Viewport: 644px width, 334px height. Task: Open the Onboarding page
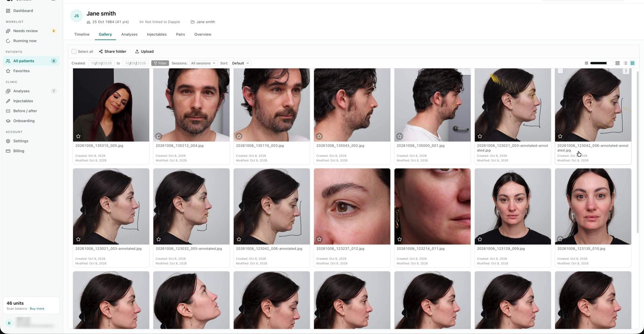(x=24, y=121)
